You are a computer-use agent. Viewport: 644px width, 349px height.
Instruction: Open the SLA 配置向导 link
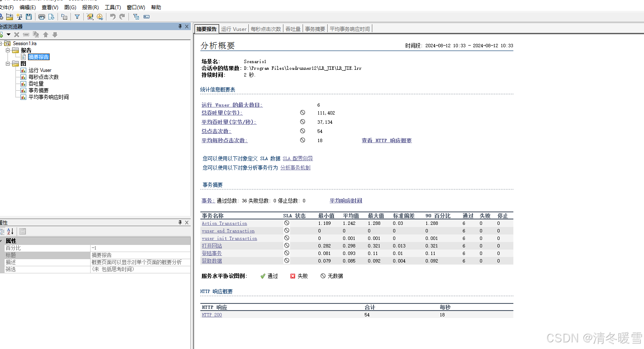click(x=298, y=158)
